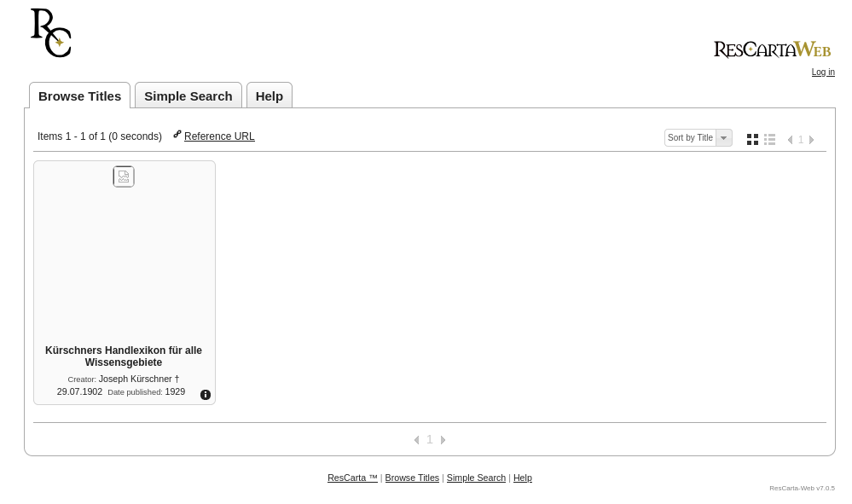
Task: Open the Help tab
Action: coord(269,96)
